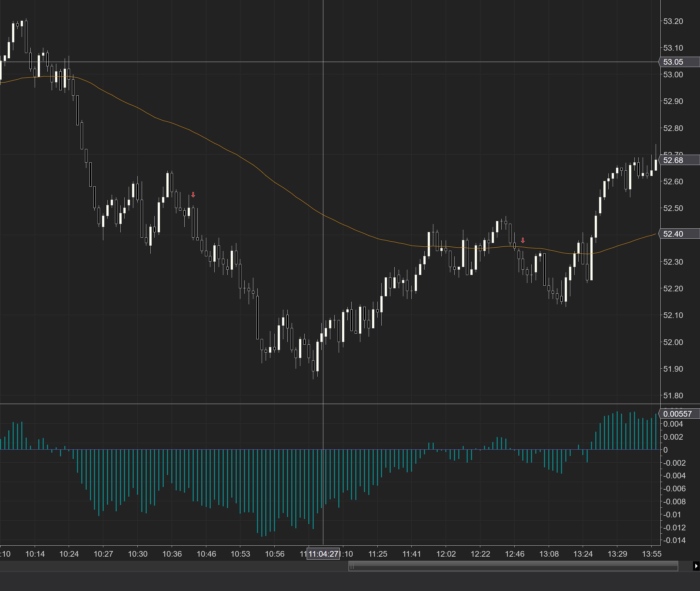
Task: Click the grip handle on scrollbar thumb's left edge
Action: [352, 567]
